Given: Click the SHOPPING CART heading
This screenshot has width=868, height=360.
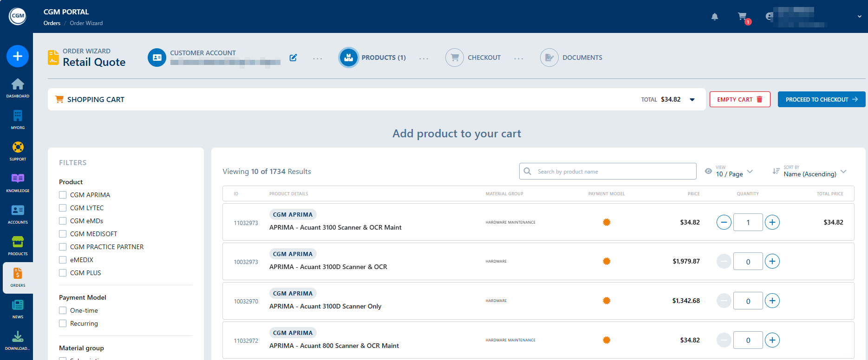Looking at the screenshot, I should point(96,99).
